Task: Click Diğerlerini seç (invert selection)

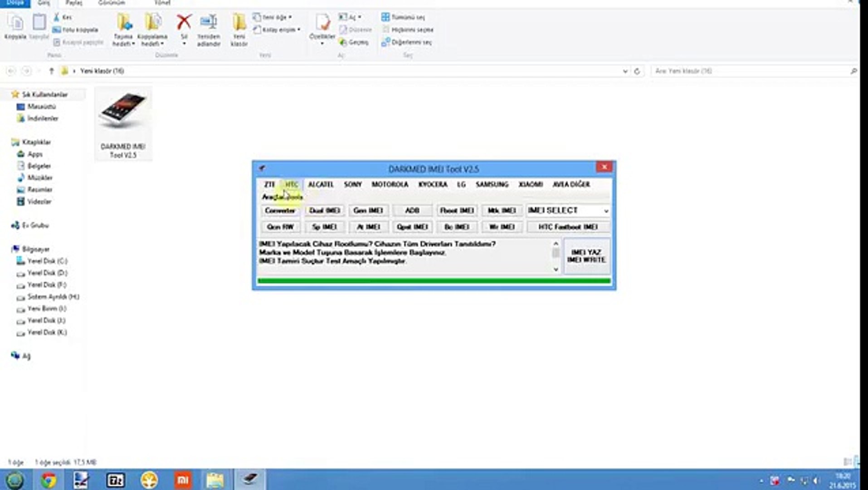Action: coord(407,42)
